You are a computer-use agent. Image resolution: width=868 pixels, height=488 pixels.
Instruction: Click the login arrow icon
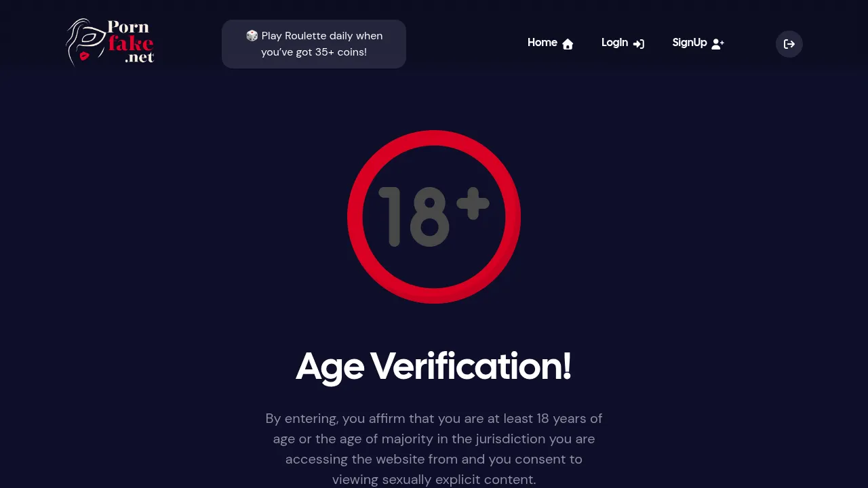[x=639, y=44]
